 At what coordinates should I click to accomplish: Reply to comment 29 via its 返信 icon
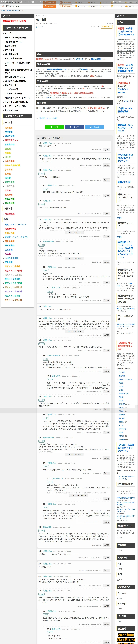click(106, 165)
